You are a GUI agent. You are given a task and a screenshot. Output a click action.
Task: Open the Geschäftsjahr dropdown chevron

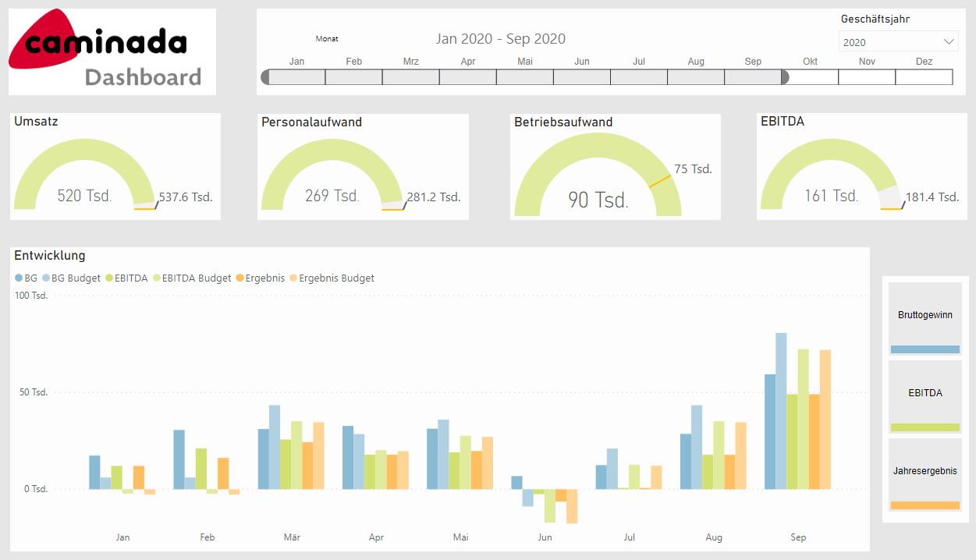coord(949,42)
